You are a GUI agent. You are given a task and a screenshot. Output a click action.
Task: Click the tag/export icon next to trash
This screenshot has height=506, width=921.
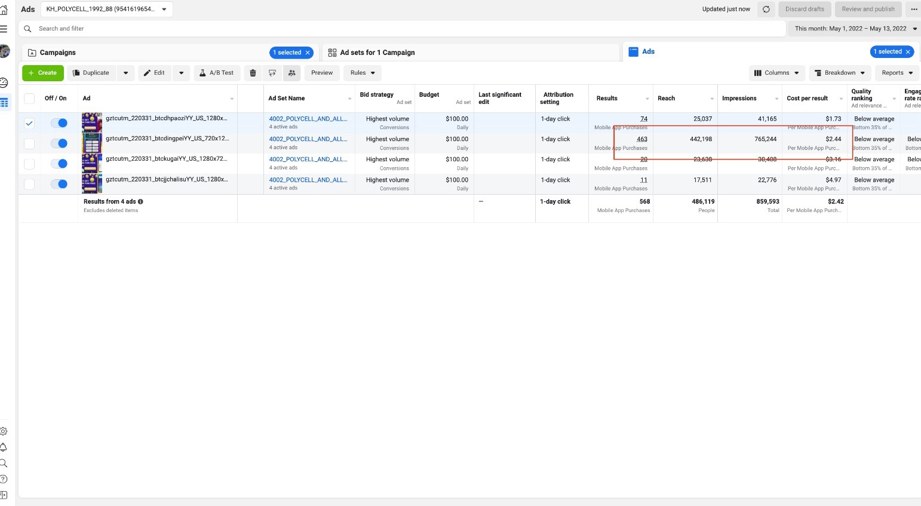272,73
